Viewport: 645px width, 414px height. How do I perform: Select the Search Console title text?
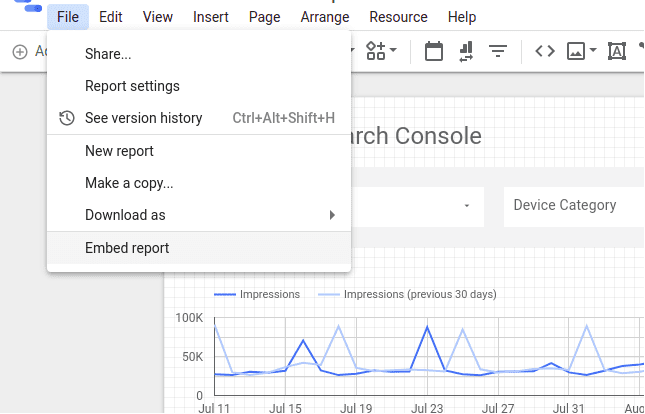pos(417,136)
